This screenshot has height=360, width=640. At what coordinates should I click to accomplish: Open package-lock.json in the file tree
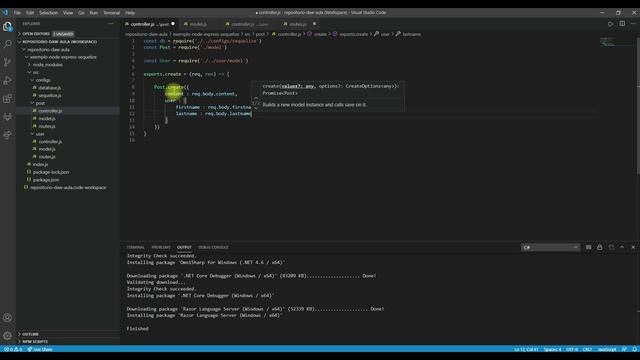[x=51, y=172]
